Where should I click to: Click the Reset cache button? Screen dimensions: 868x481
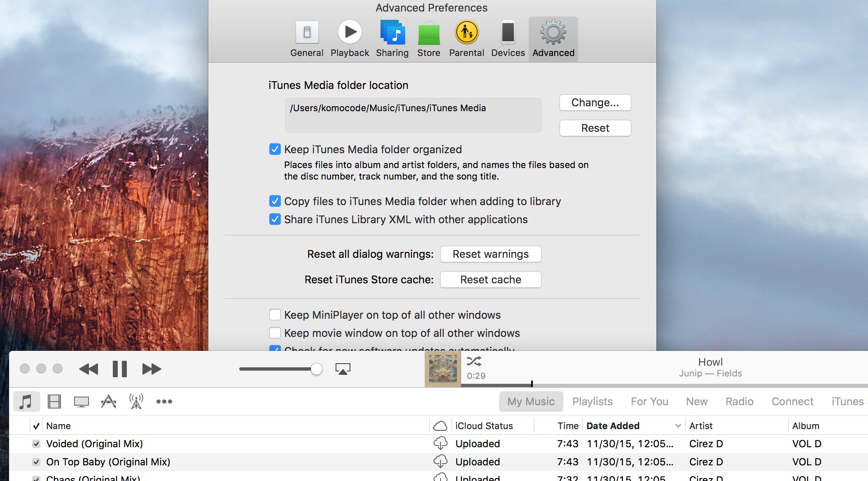point(490,280)
